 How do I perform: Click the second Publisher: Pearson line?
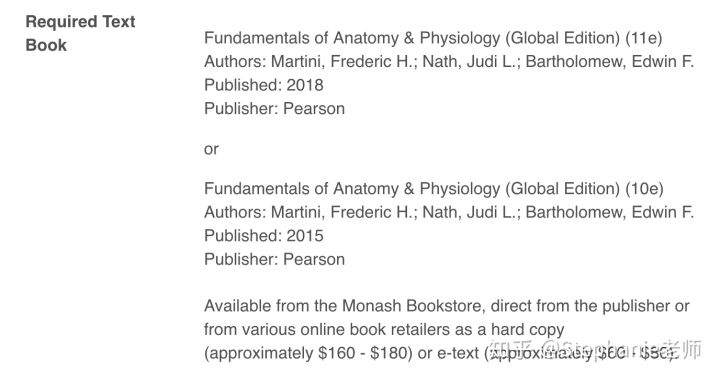tap(274, 259)
